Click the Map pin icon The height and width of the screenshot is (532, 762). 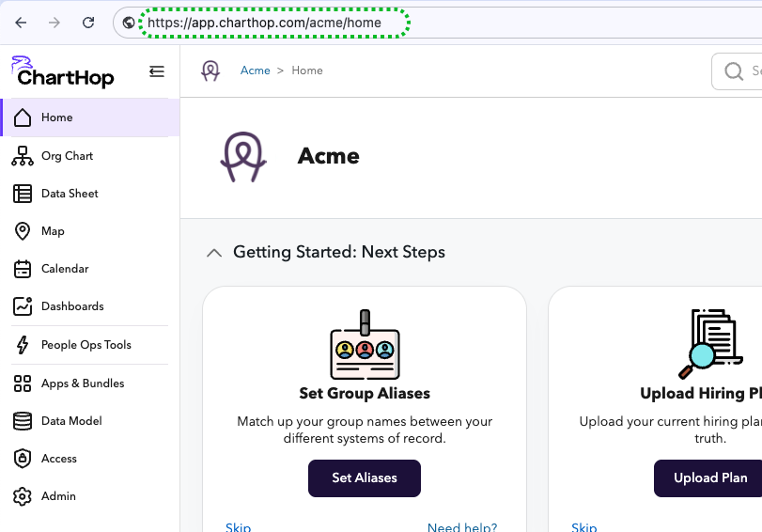pyautogui.click(x=23, y=231)
